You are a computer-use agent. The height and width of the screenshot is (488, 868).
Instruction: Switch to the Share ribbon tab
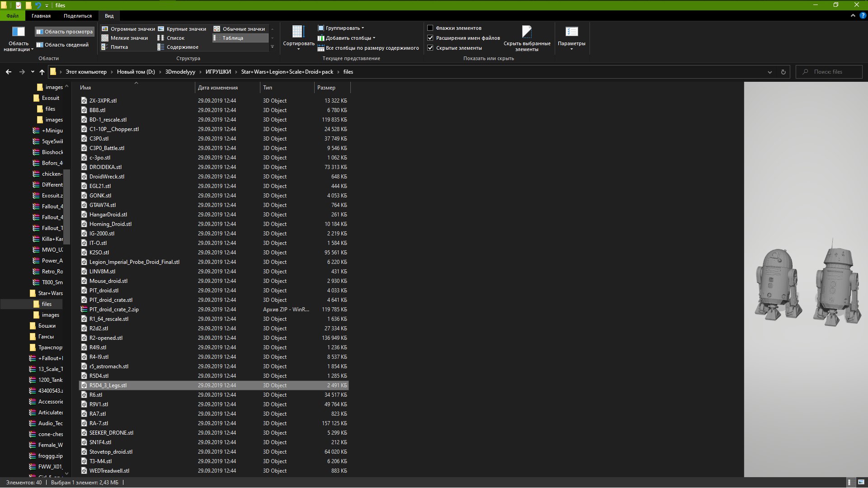click(78, 16)
